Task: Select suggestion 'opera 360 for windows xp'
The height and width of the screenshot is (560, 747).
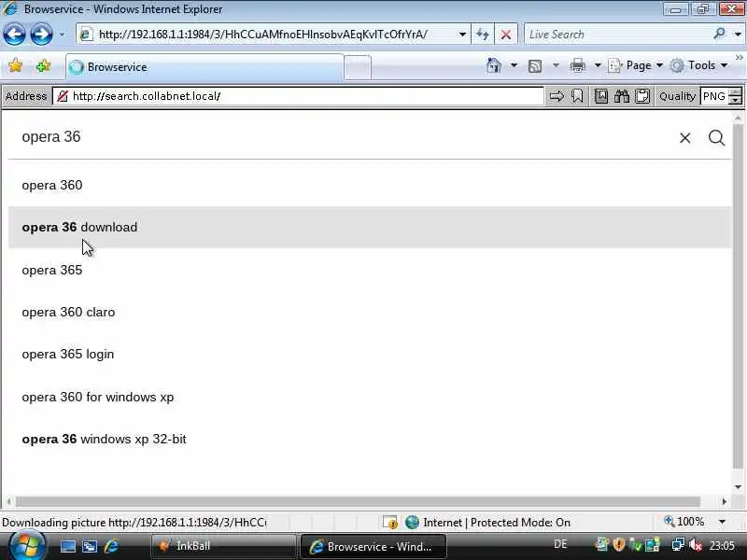Action: pyautogui.click(x=370, y=397)
